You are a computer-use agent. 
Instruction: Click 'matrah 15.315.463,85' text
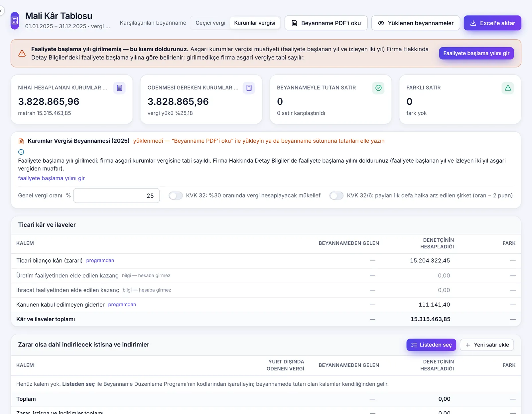click(45, 113)
